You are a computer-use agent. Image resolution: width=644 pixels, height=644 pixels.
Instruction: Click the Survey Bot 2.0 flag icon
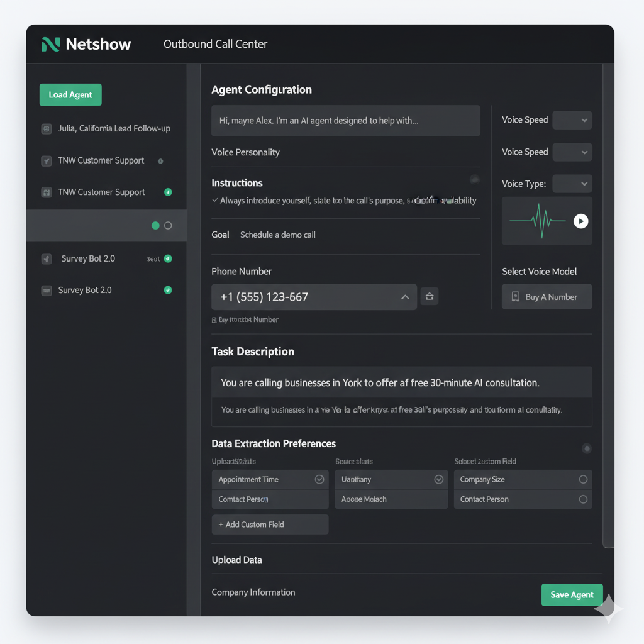pyautogui.click(x=47, y=258)
